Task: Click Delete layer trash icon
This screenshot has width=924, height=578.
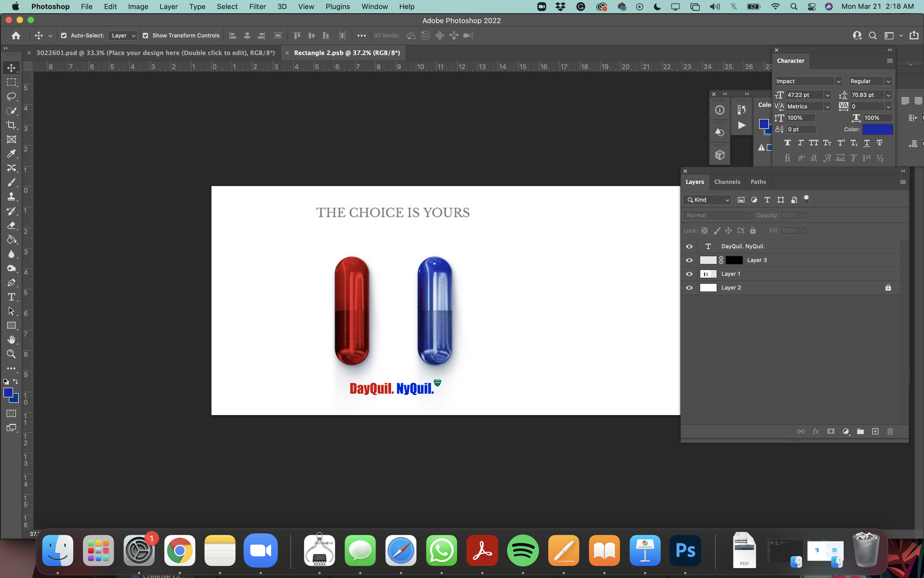Action: click(x=890, y=431)
